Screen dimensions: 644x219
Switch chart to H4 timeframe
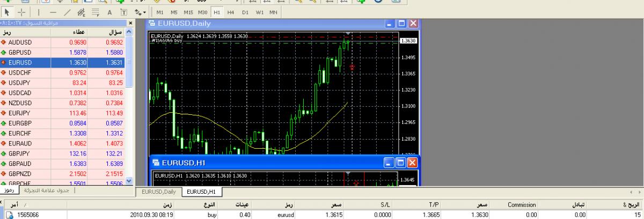[230, 11]
